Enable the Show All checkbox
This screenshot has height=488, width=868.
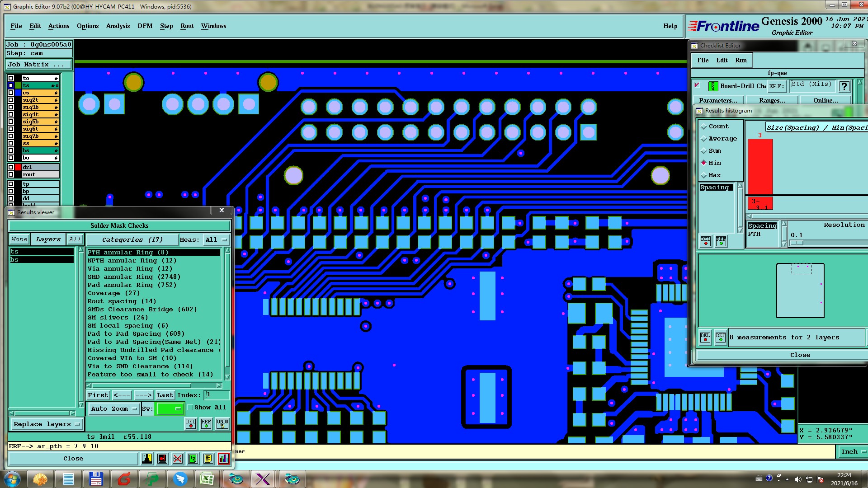pos(190,408)
